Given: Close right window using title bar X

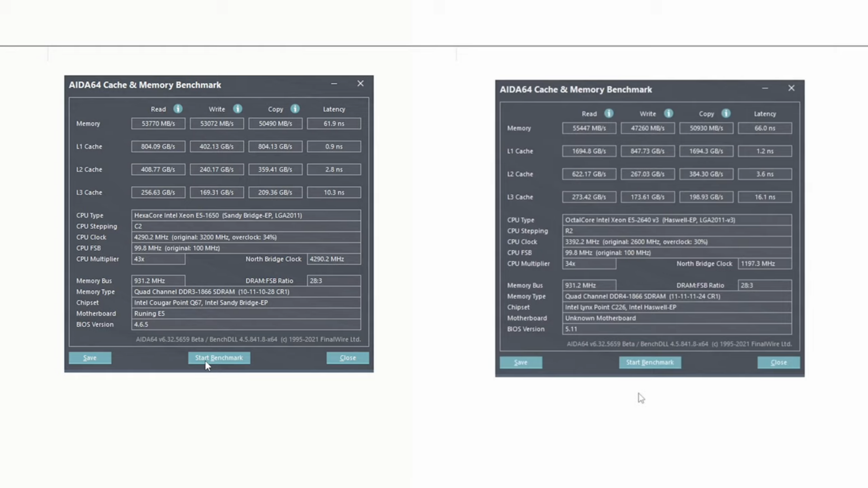Looking at the screenshot, I should (791, 88).
